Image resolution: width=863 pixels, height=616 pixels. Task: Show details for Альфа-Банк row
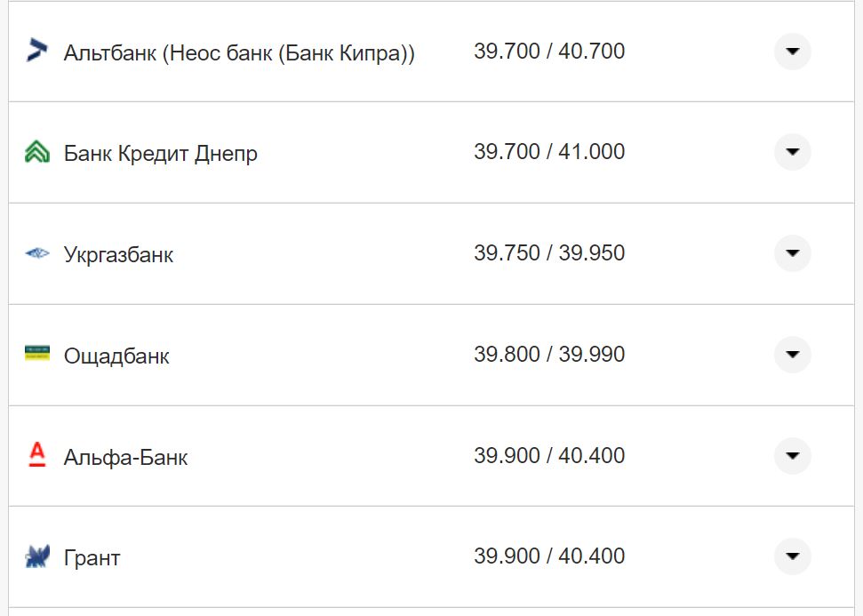[792, 456]
